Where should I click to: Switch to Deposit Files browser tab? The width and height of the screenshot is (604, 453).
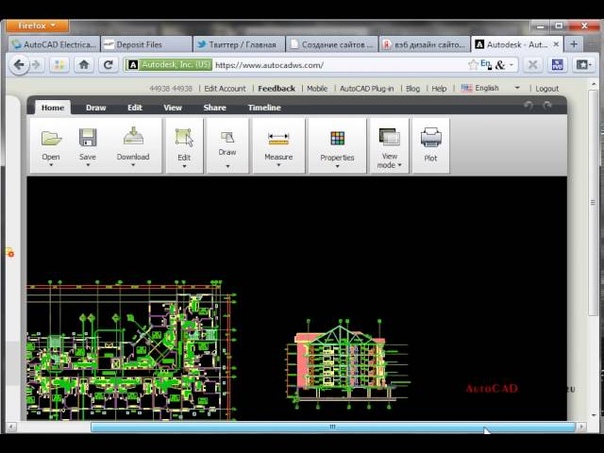[x=146, y=44]
